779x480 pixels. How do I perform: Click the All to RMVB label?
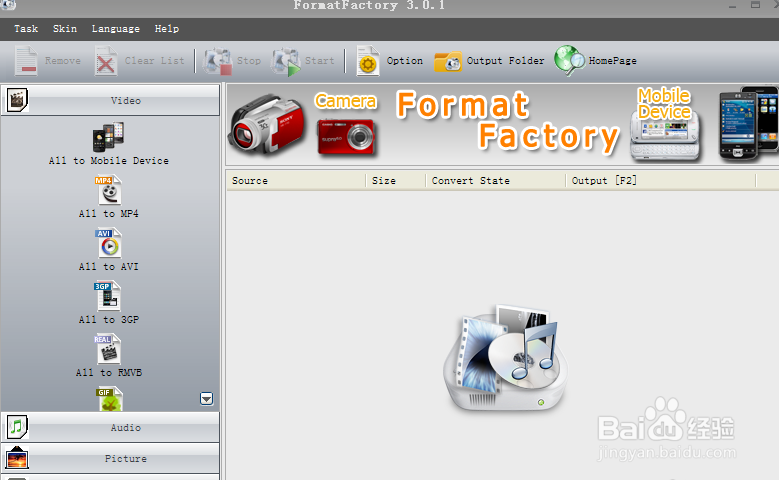point(109,373)
